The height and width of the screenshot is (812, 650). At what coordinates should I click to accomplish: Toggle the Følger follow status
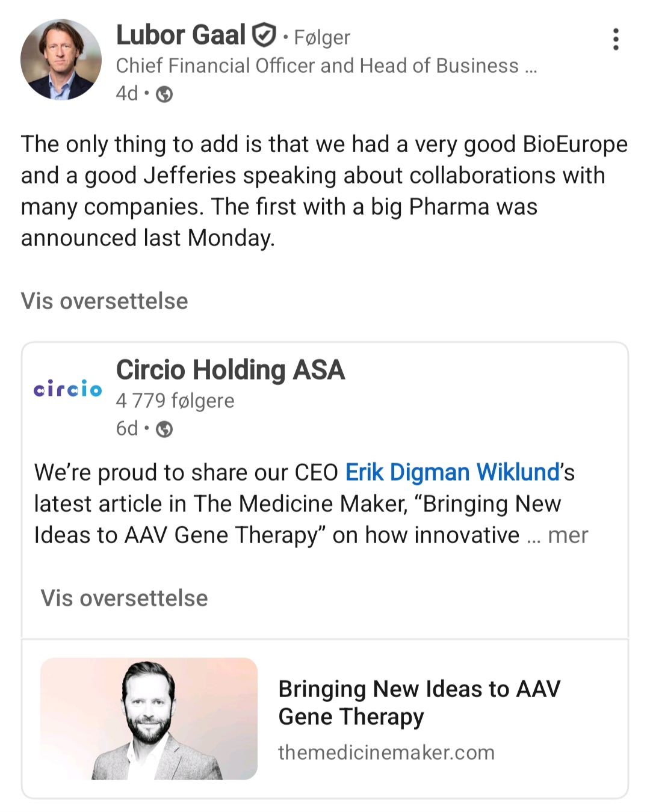[x=321, y=38]
